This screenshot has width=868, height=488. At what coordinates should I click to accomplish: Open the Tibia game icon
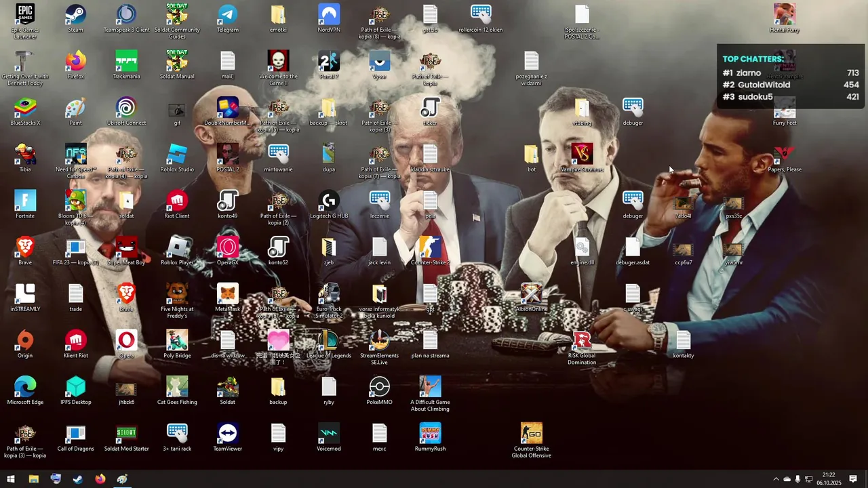point(25,158)
